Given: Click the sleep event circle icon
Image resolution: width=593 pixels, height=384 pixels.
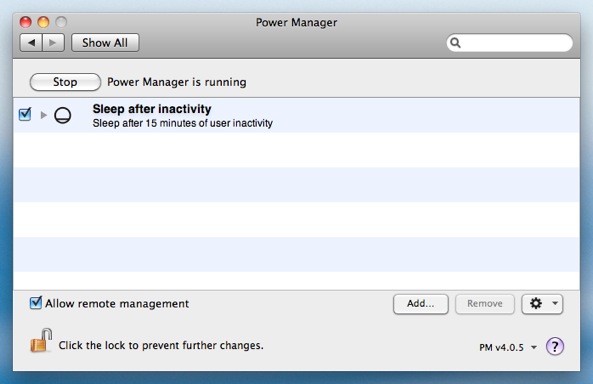Looking at the screenshot, I should point(62,115).
